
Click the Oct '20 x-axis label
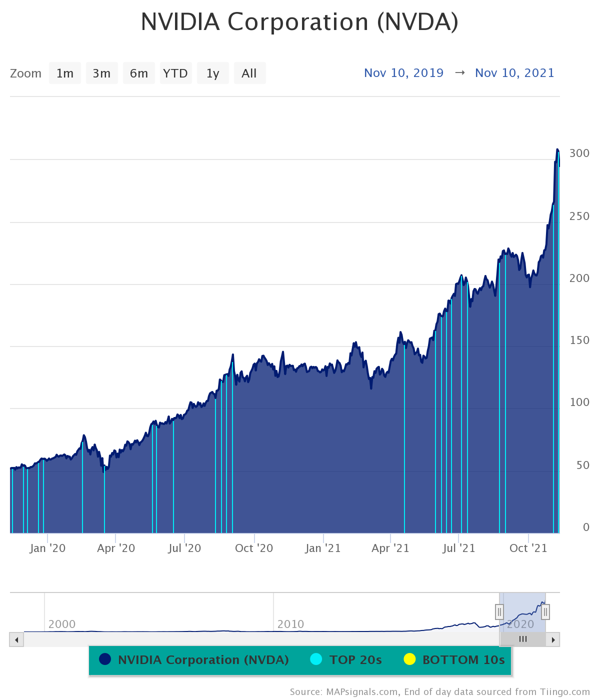pyautogui.click(x=254, y=548)
